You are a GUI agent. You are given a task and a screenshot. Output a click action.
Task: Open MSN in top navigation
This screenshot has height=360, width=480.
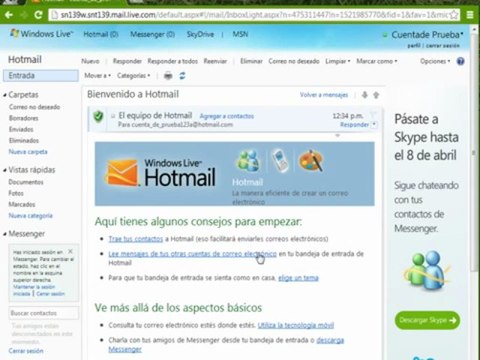[x=240, y=34]
